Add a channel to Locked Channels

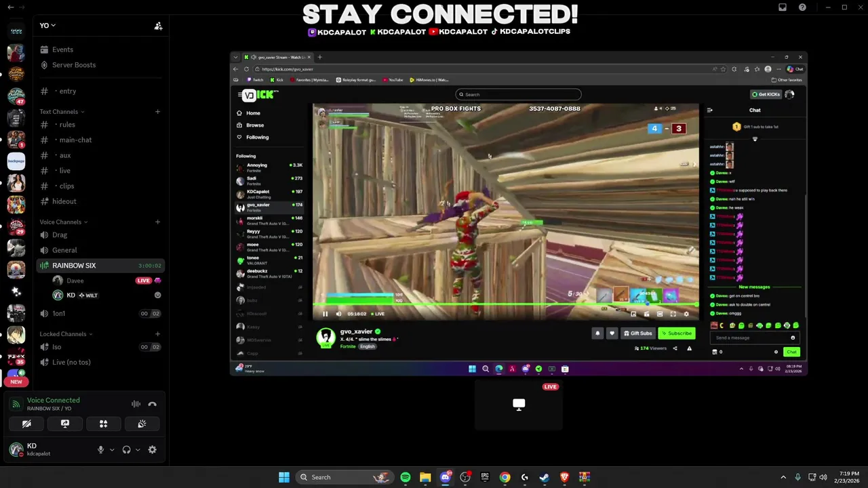click(x=157, y=333)
